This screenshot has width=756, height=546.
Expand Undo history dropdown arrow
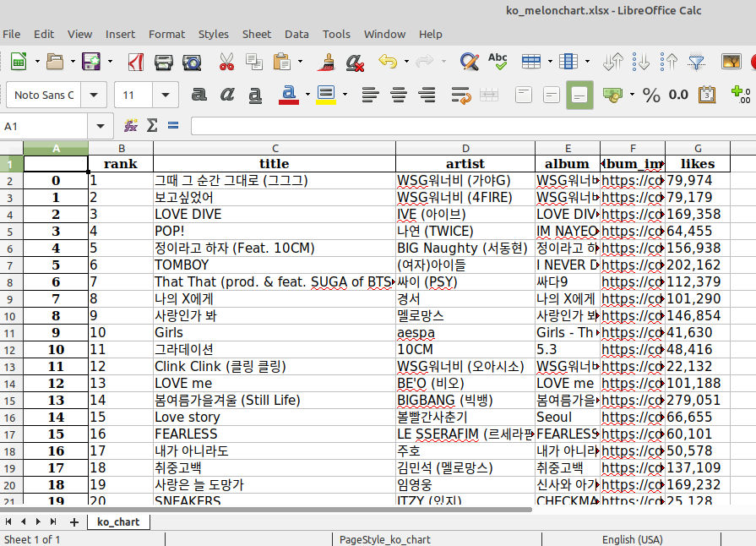406,62
